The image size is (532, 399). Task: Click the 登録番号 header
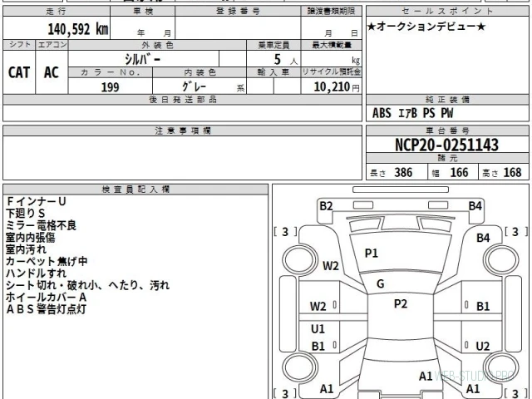(x=239, y=11)
